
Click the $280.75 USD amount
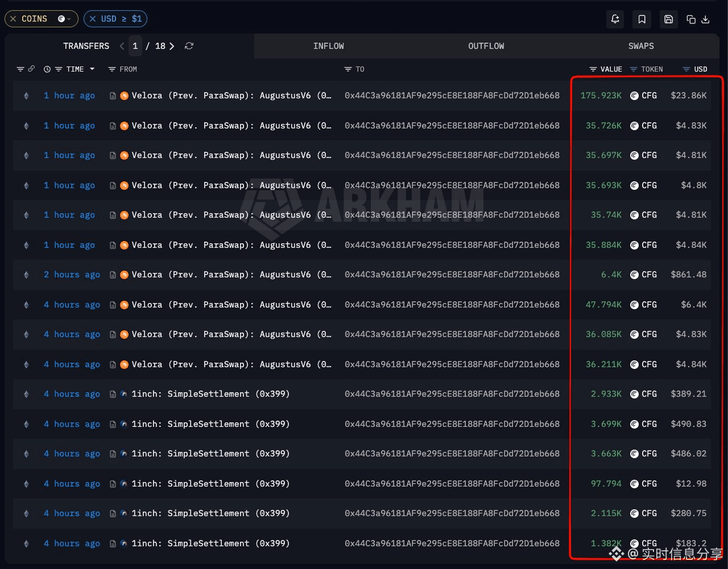click(689, 513)
